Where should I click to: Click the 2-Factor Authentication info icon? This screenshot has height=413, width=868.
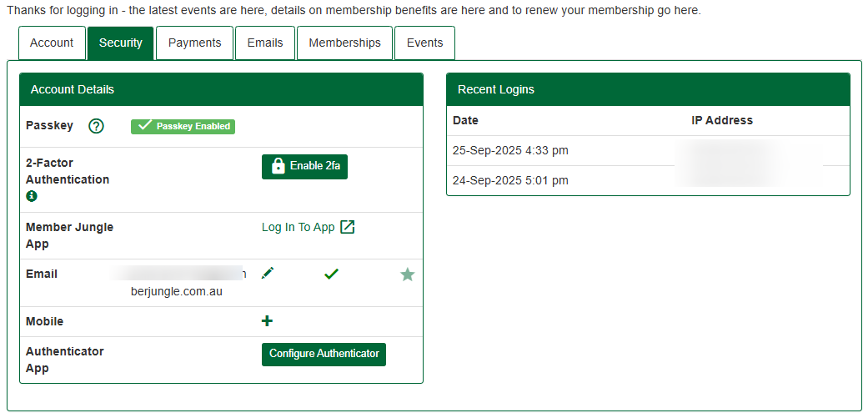(x=32, y=196)
